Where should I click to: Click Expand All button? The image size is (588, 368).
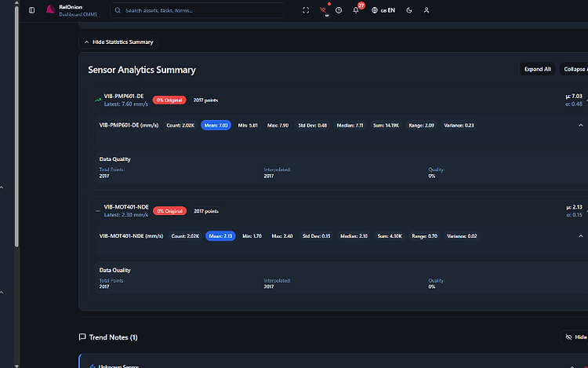click(537, 69)
